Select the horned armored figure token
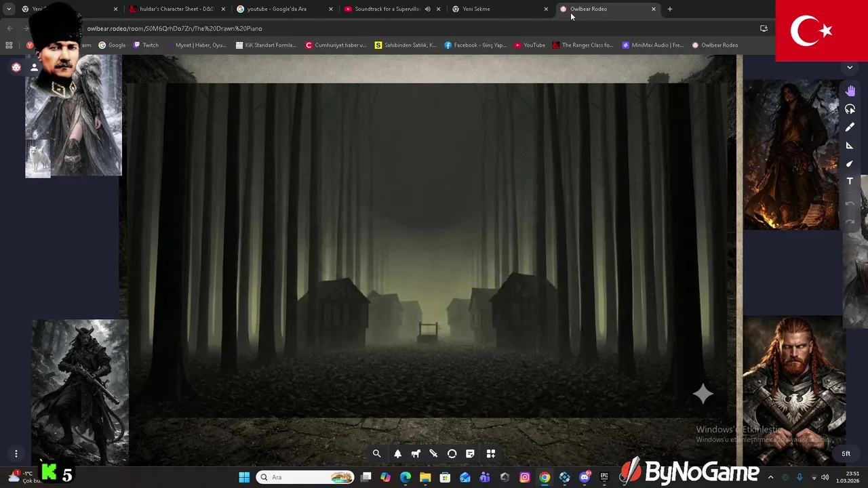 pos(80,392)
